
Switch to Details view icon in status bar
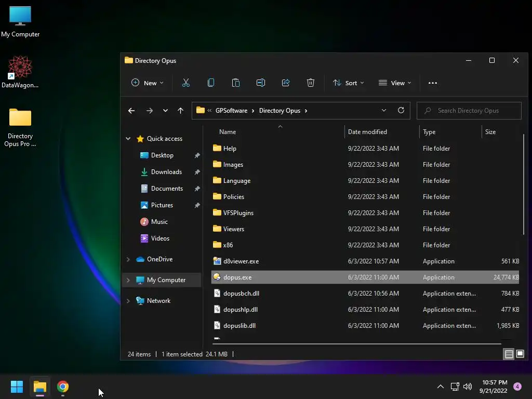pyautogui.click(x=509, y=354)
